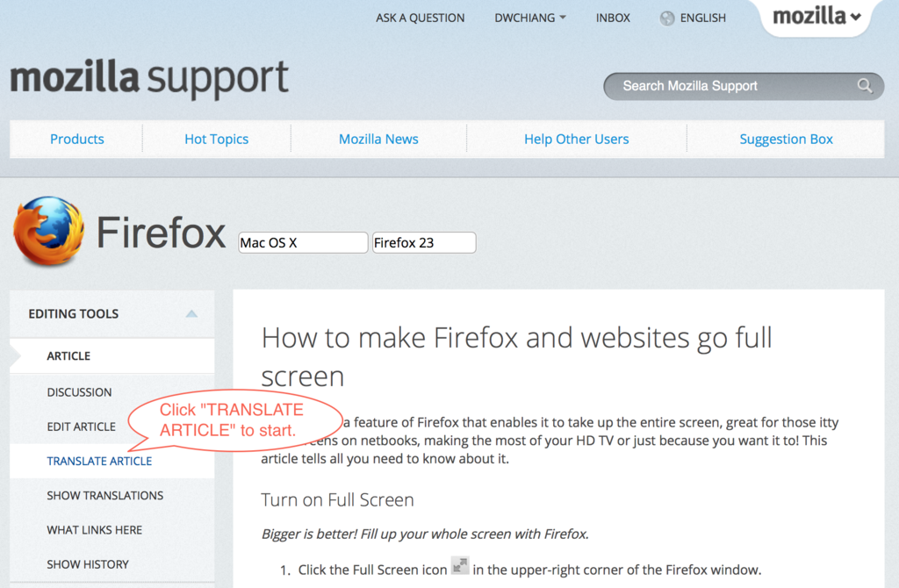Click the Turn on Full Screen heading
This screenshot has width=899, height=588.
pyautogui.click(x=337, y=499)
